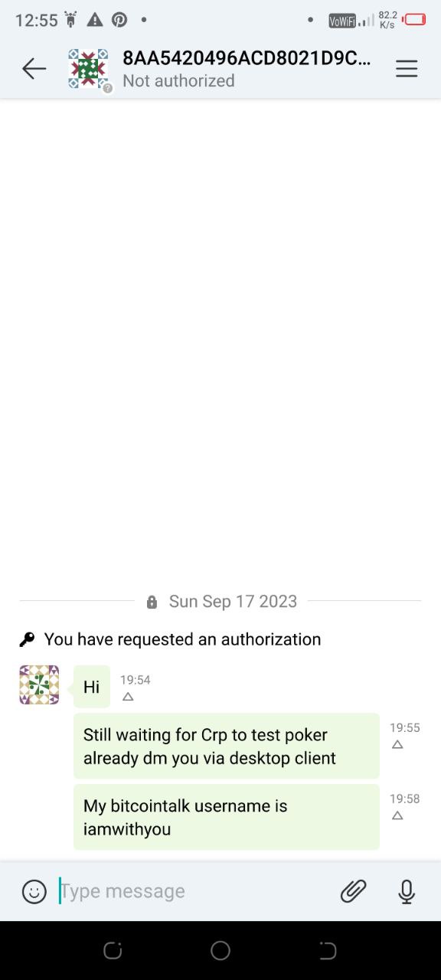Open recent apps from the navigation bar
This screenshot has height=980, width=441.
[113, 951]
